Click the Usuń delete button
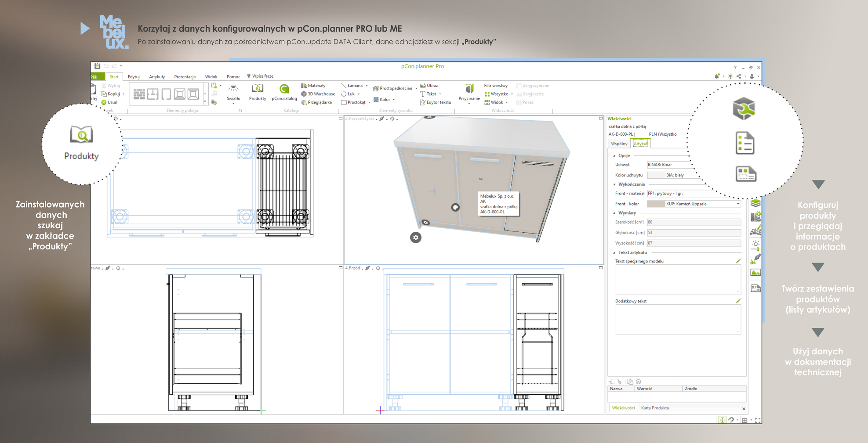 coord(109,102)
